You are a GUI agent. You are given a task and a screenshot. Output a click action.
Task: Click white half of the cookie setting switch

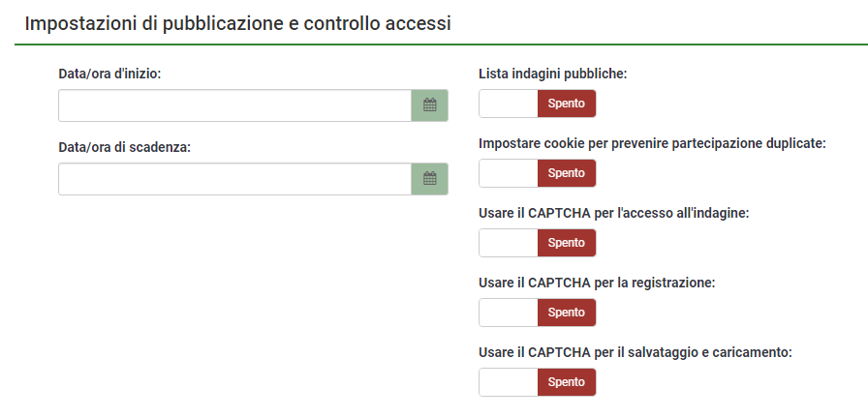[509, 173]
